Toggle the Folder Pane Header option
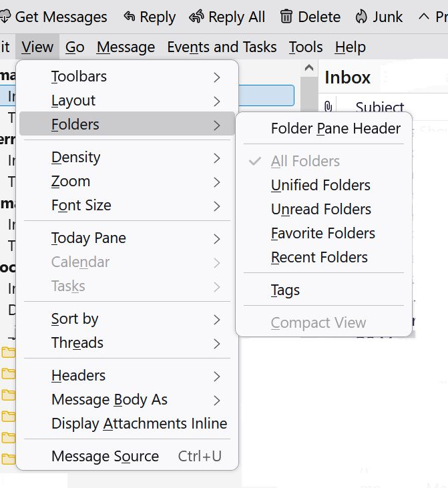 [x=324, y=129]
